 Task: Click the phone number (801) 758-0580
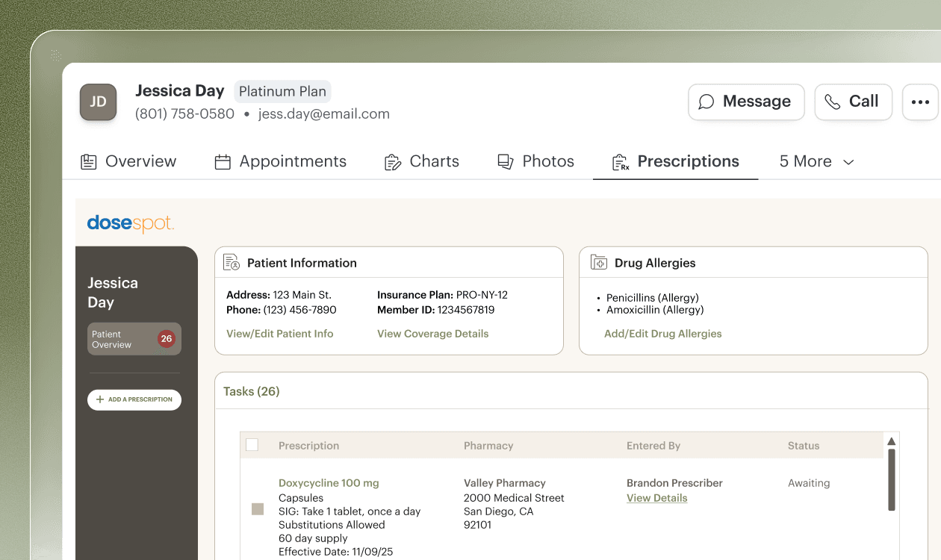(x=184, y=114)
